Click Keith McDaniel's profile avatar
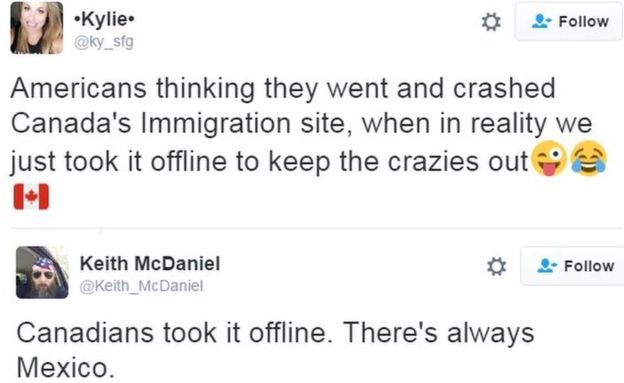This screenshot has width=624, height=383. 42,272
